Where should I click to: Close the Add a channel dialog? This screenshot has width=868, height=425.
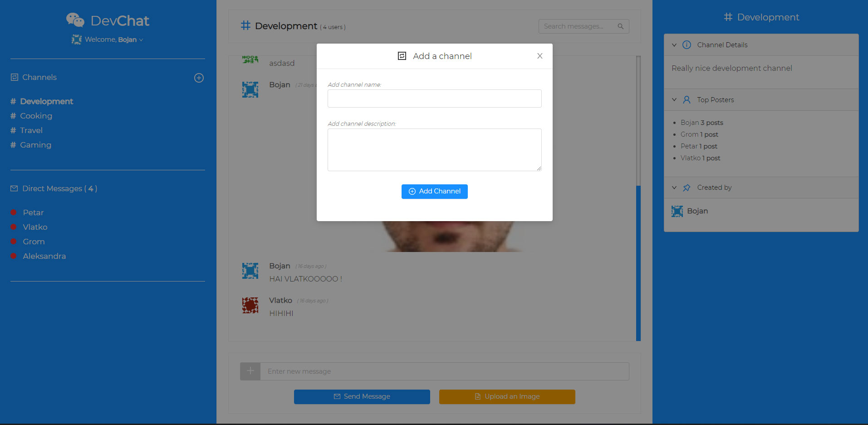(539, 56)
